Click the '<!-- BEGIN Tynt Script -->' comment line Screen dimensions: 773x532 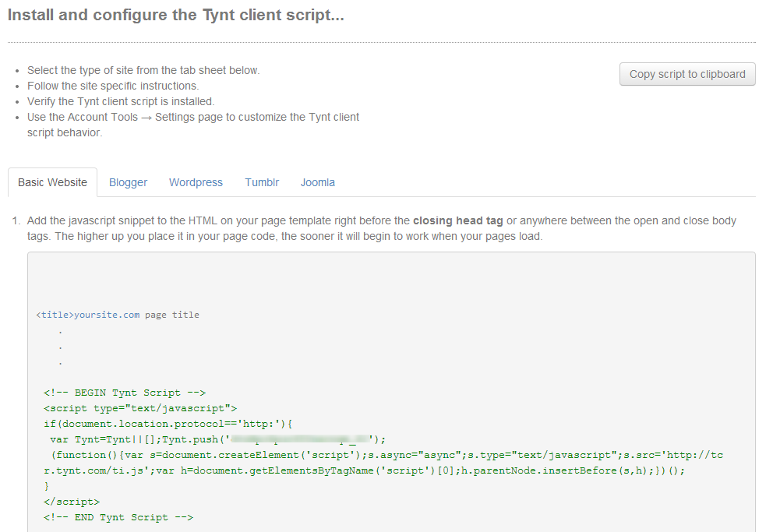pos(124,393)
